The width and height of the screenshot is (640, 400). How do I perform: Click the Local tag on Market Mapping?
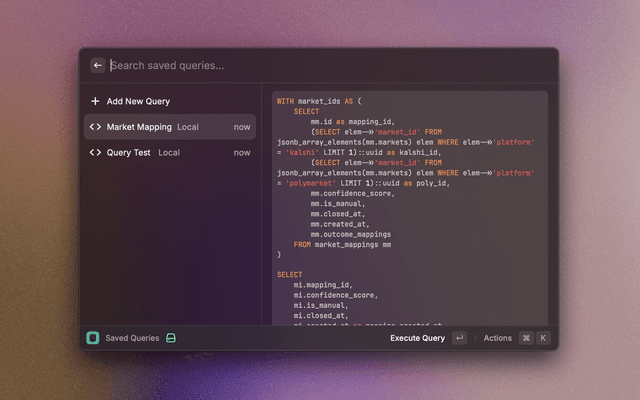[x=188, y=127]
